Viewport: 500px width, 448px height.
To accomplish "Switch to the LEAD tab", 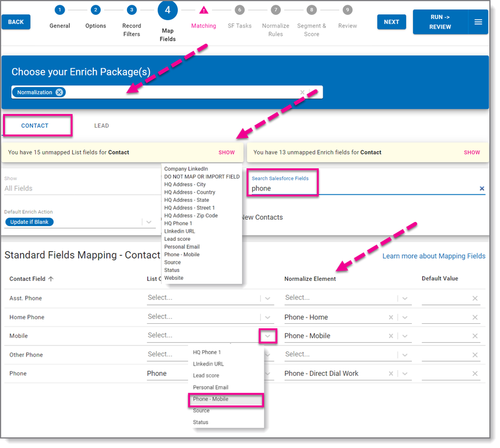I will (x=101, y=125).
